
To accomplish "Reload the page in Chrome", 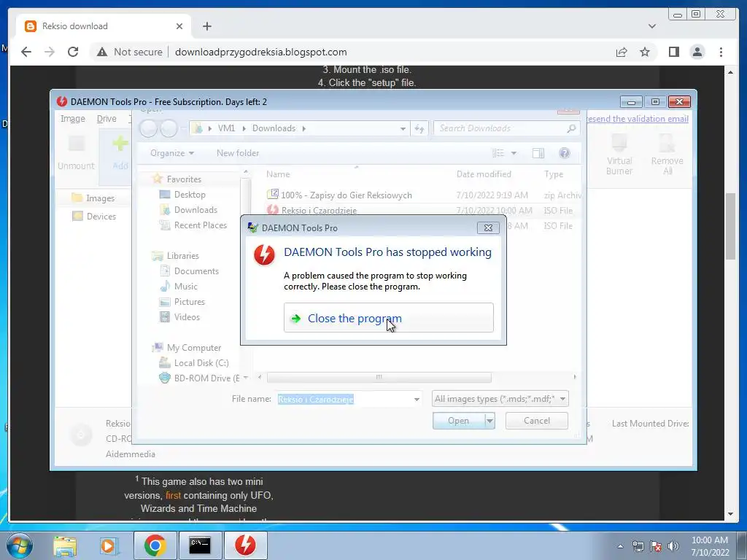I will tap(73, 52).
